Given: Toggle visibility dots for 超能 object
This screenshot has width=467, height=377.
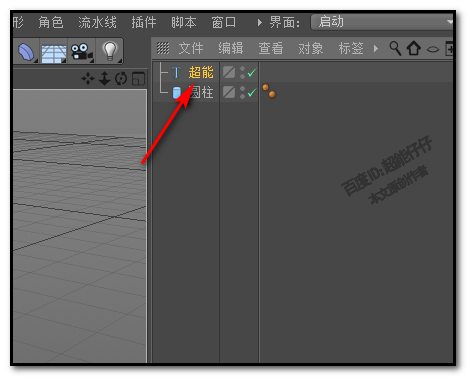Looking at the screenshot, I should pyautogui.click(x=242, y=72).
